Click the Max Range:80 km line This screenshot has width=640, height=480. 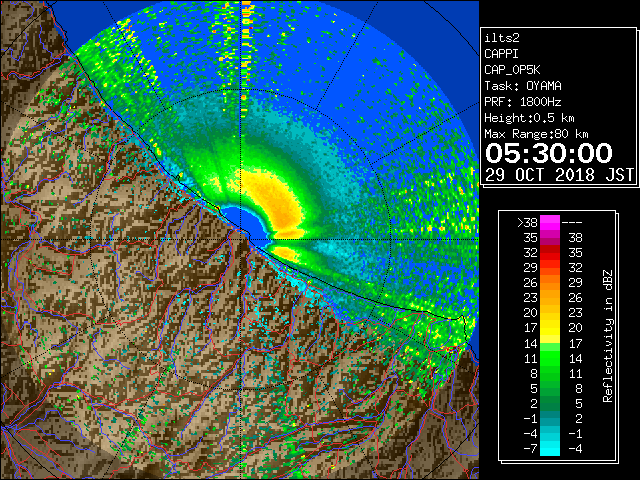pos(536,134)
